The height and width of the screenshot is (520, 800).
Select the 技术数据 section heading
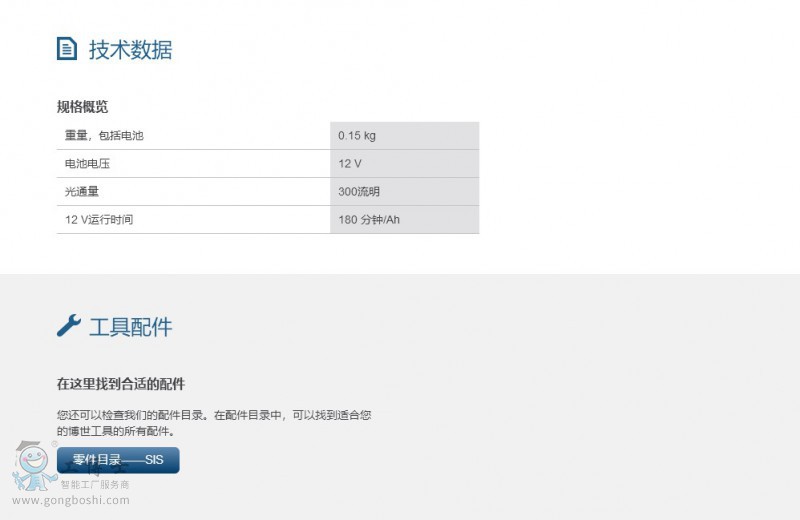pos(130,50)
